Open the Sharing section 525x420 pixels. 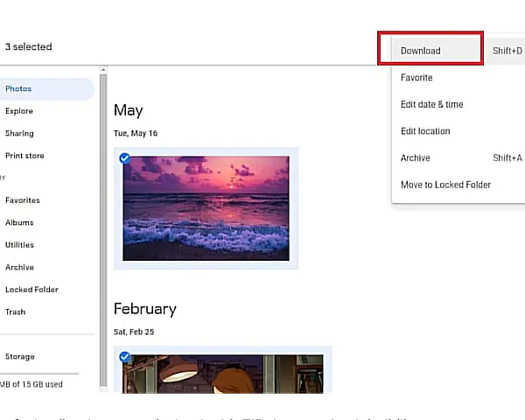click(x=19, y=134)
